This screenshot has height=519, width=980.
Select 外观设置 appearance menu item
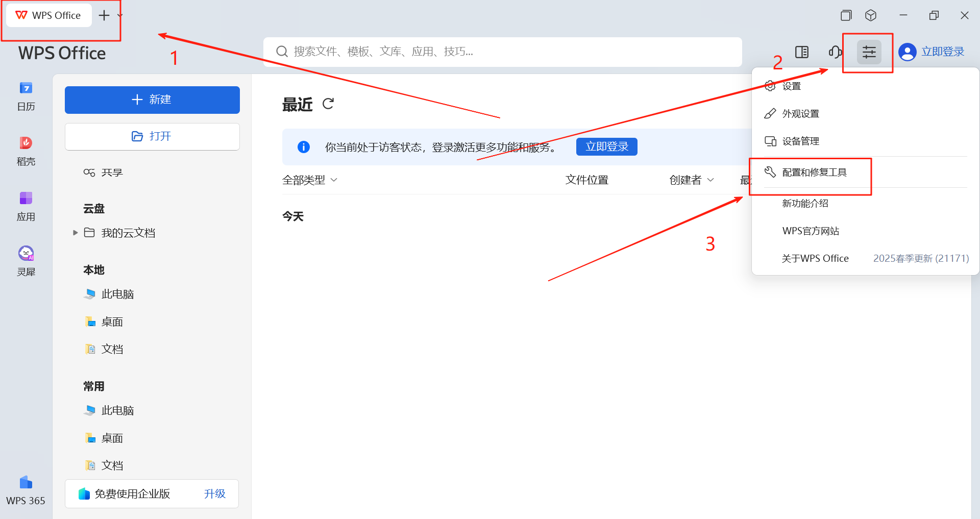pyautogui.click(x=866, y=113)
